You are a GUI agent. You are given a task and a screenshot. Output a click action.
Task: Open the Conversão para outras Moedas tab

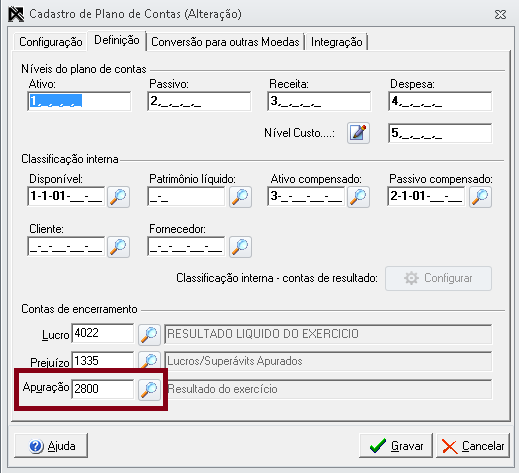(225, 42)
